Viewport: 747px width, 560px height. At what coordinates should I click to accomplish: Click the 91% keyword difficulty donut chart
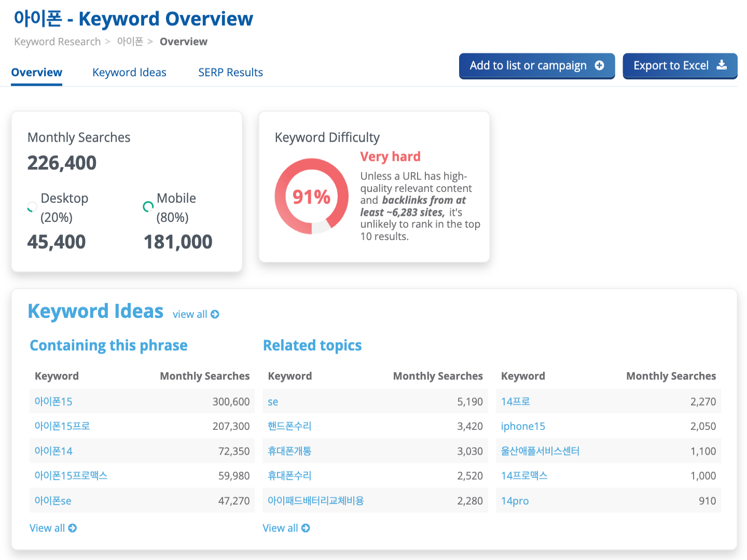coord(311,197)
